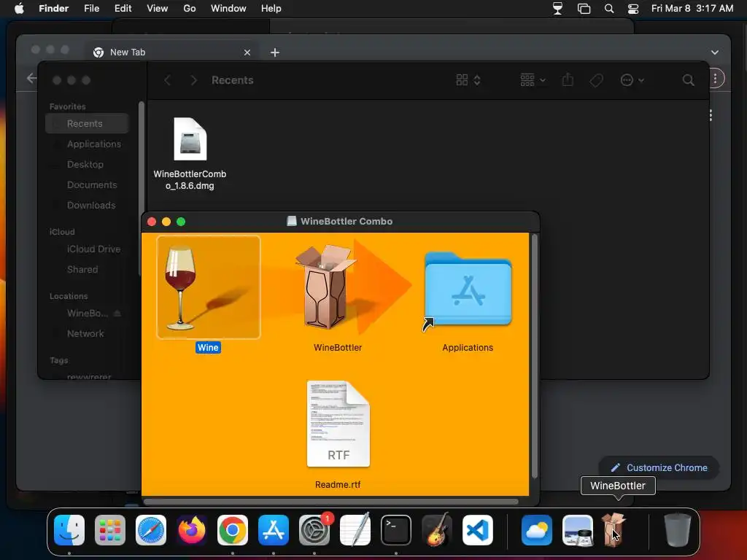Open Stage Manager icon in menu bar
Viewport: 747px width, 560px height.
click(x=584, y=9)
